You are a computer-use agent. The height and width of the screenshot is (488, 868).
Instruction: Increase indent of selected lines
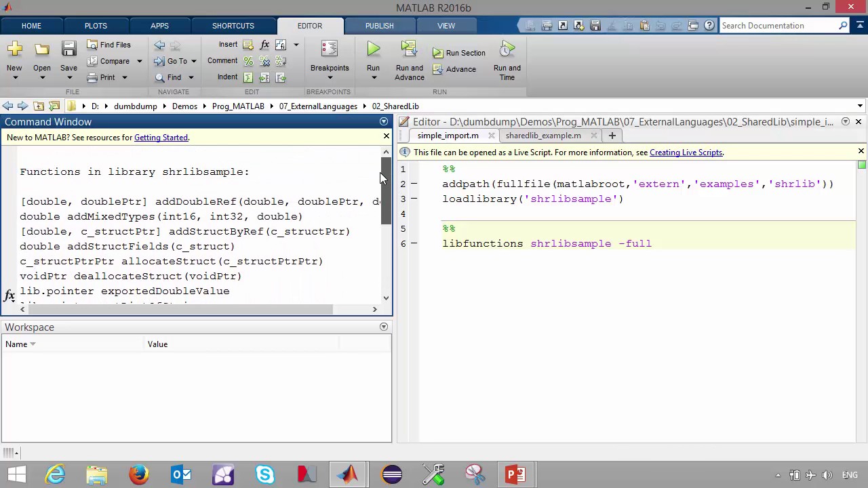tap(264, 77)
